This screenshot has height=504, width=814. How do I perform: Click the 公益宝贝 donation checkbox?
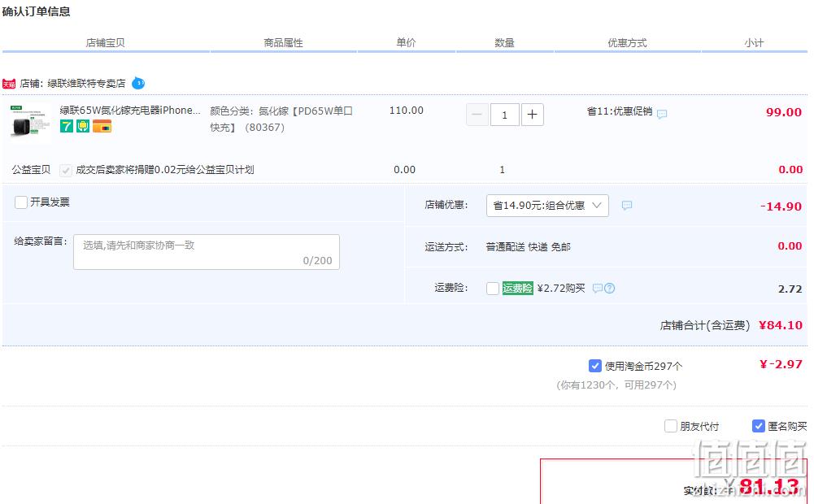point(65,170)
